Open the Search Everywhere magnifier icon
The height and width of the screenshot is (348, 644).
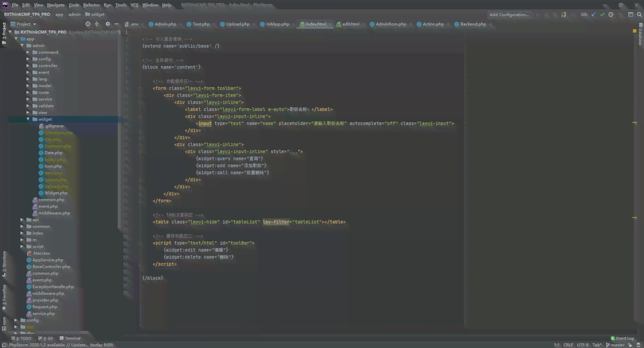pos(639,14)
